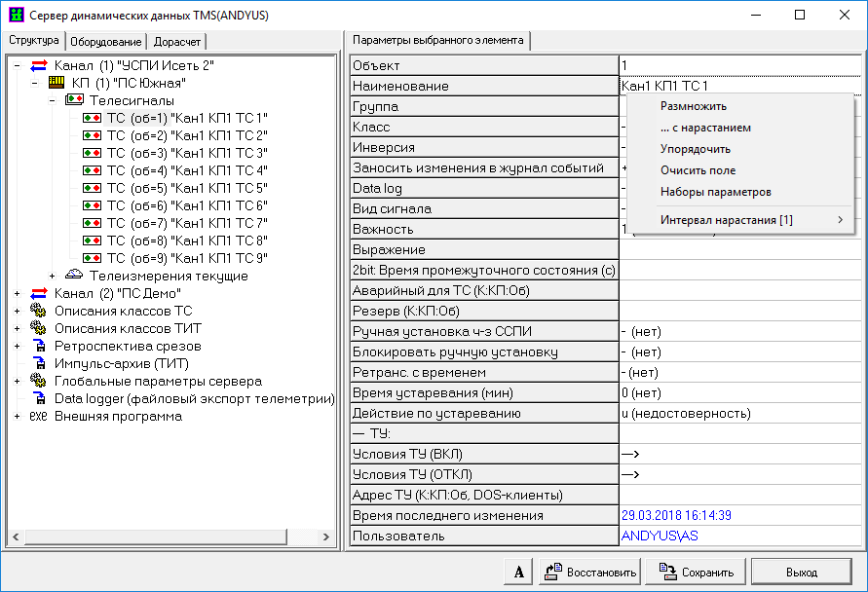The image size is (868, 592).
Task: Open the Дорасчет tab
Action: click(x=176, y=42)
